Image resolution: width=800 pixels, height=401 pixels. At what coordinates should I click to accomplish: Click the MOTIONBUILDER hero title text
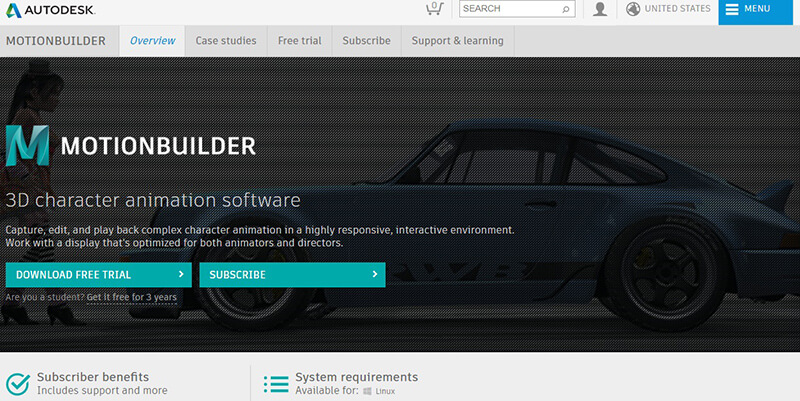158,146
